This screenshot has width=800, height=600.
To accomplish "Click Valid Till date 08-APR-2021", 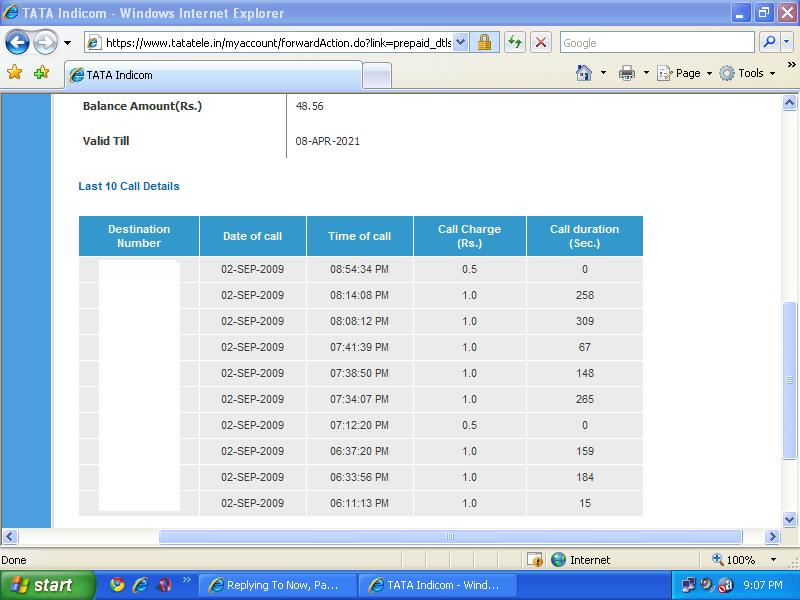I will [328, 141].
